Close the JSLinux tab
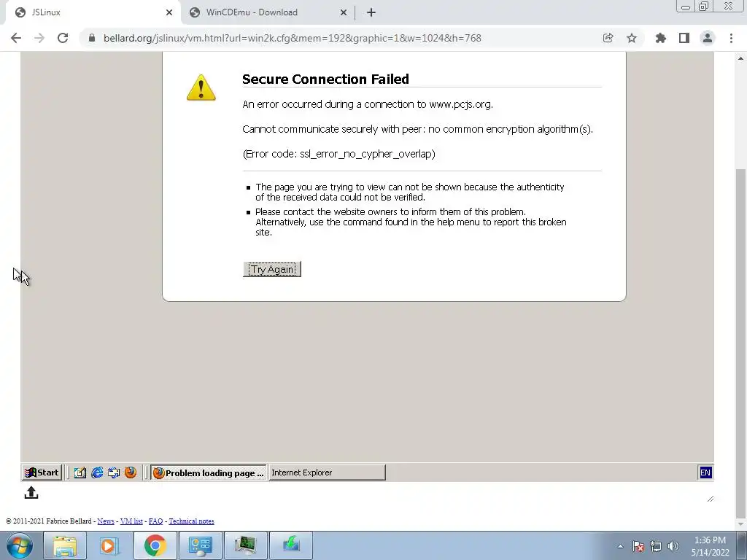 coord(169,12)
